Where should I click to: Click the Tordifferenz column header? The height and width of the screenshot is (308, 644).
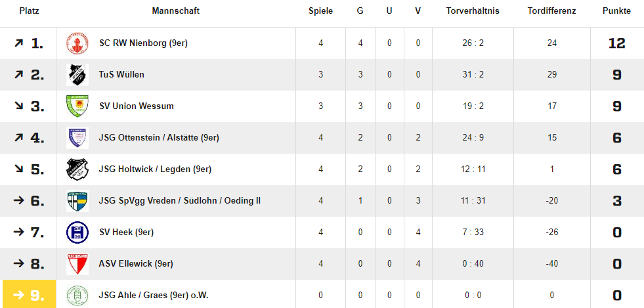point(551,11)
